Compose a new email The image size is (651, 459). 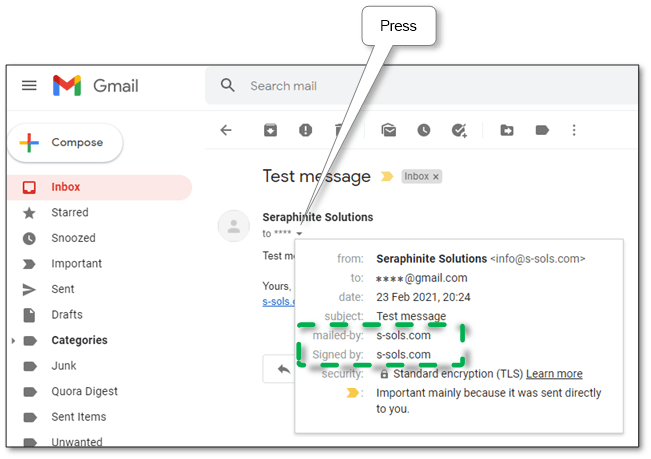(65, 143)
